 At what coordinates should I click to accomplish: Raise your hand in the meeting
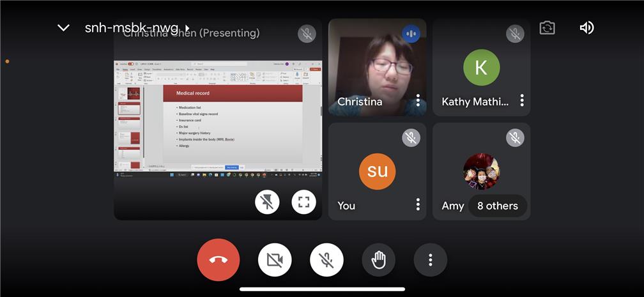click(x=379, y=260)
